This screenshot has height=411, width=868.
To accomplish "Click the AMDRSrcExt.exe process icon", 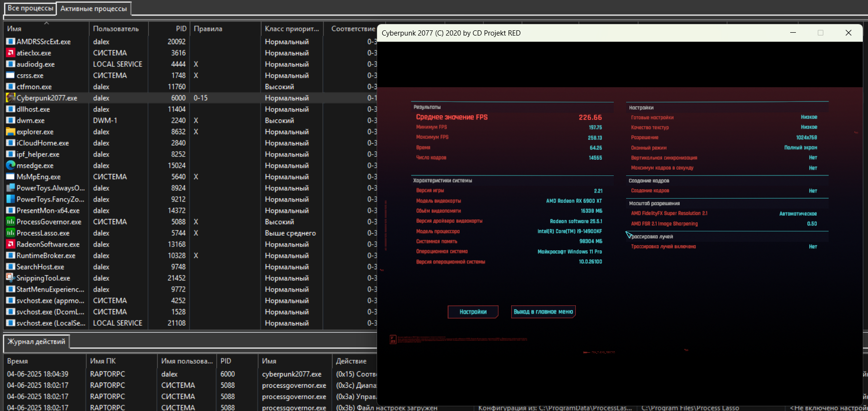I will tap(10, 42).
